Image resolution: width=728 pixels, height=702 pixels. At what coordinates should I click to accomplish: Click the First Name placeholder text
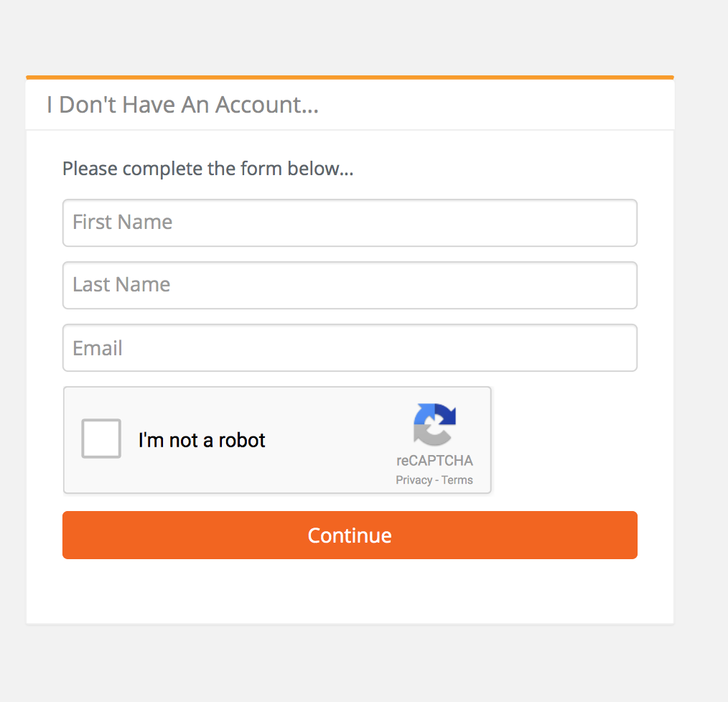click(123, 222)
